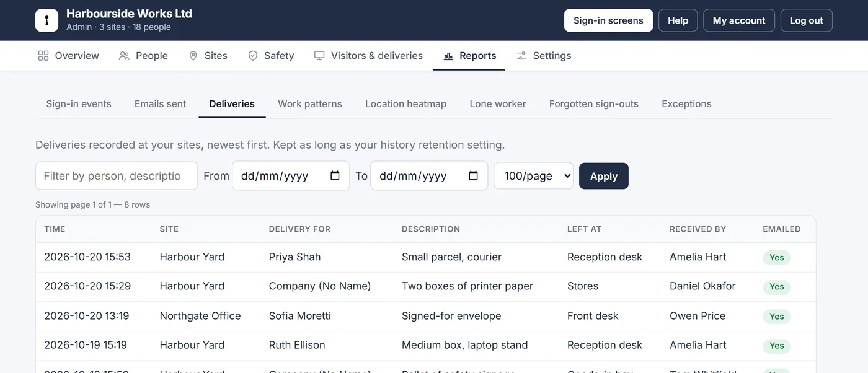This screenshot has height=373, width=868.
Task: Click Owen Price in Received By
Action: tap(697, 316)
